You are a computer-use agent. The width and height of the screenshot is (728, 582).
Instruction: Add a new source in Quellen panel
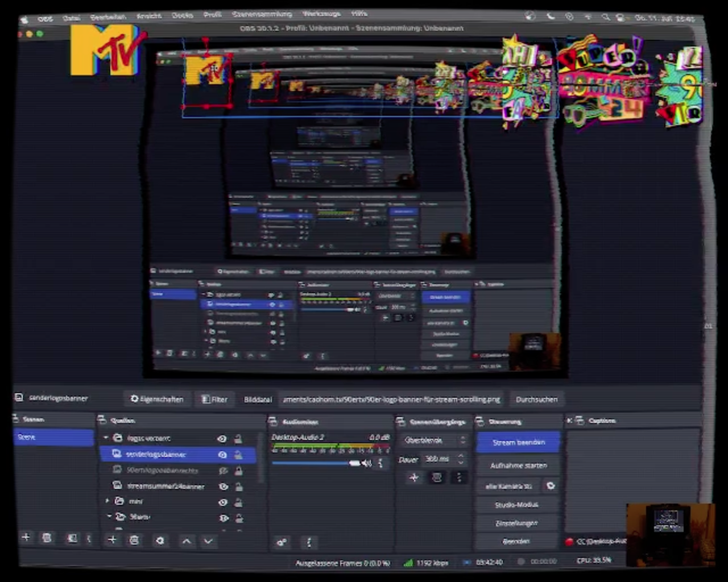pos(112,539)
